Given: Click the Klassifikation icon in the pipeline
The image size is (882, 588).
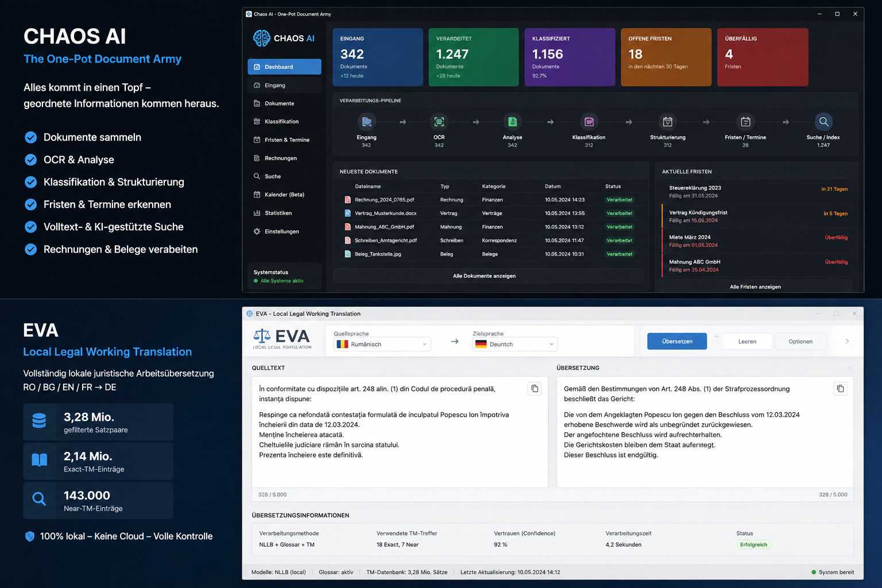Looking at the screenshot, I should (x=589, y=122).
